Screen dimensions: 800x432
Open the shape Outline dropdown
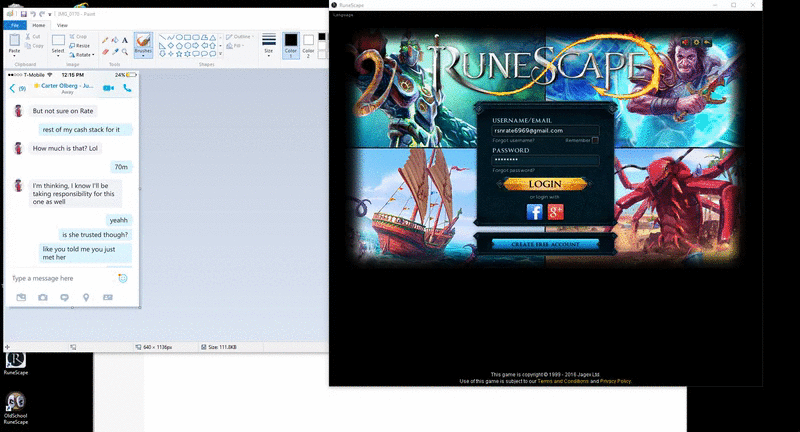[240, 37]
